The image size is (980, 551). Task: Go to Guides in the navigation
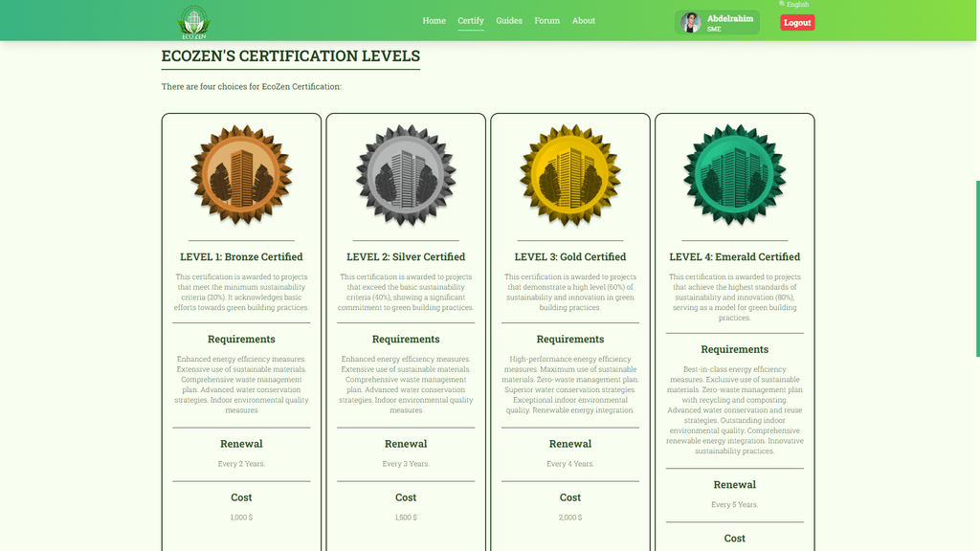point(509,21)
